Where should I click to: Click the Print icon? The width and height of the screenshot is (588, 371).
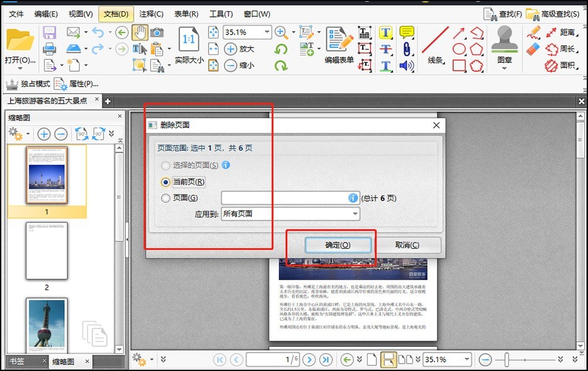pyautogui.click(x=50, y=49)
